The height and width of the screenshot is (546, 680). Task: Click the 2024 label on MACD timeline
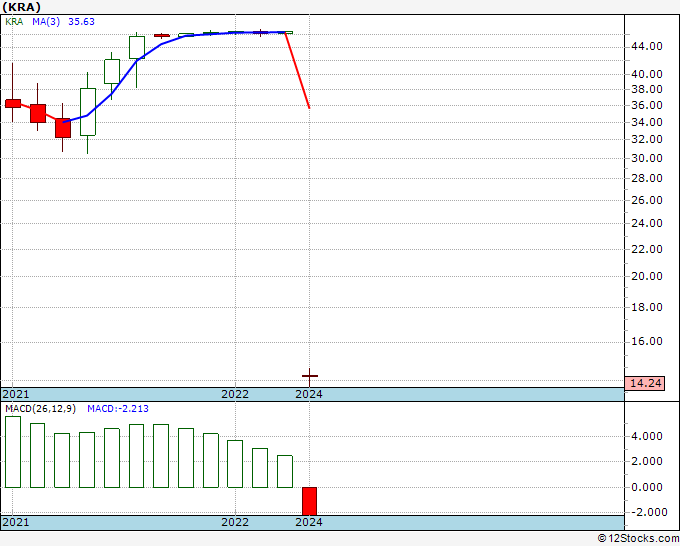309,522
